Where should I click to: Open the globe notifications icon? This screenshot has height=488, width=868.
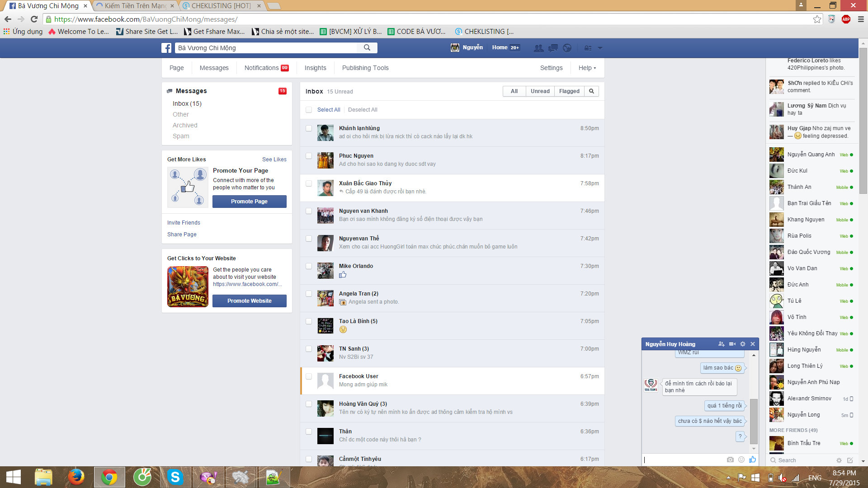click(567, 48)
